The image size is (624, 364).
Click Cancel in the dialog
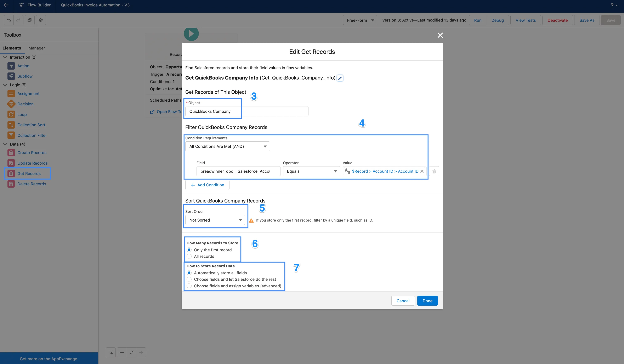point(403,301)
